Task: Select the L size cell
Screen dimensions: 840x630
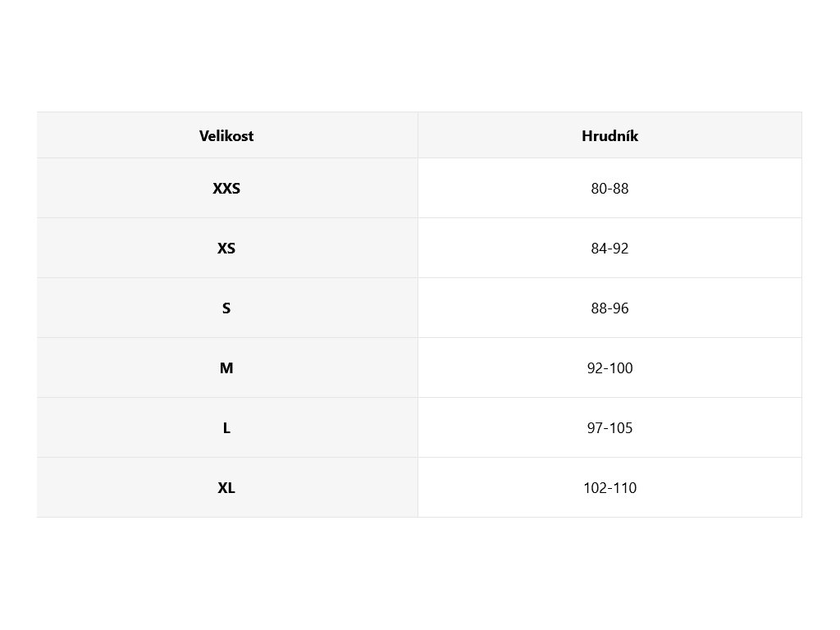Action: [226, 428]
